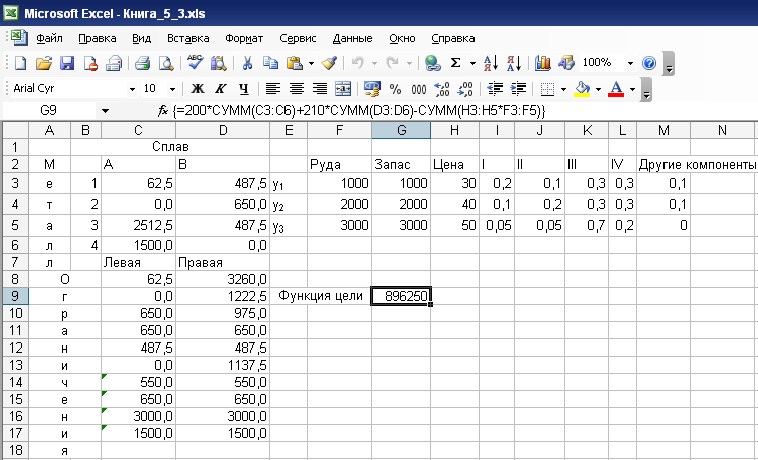The image size is (758, 460).
Task: Toggle italic К formatting
Action: (x=220, y=89)
